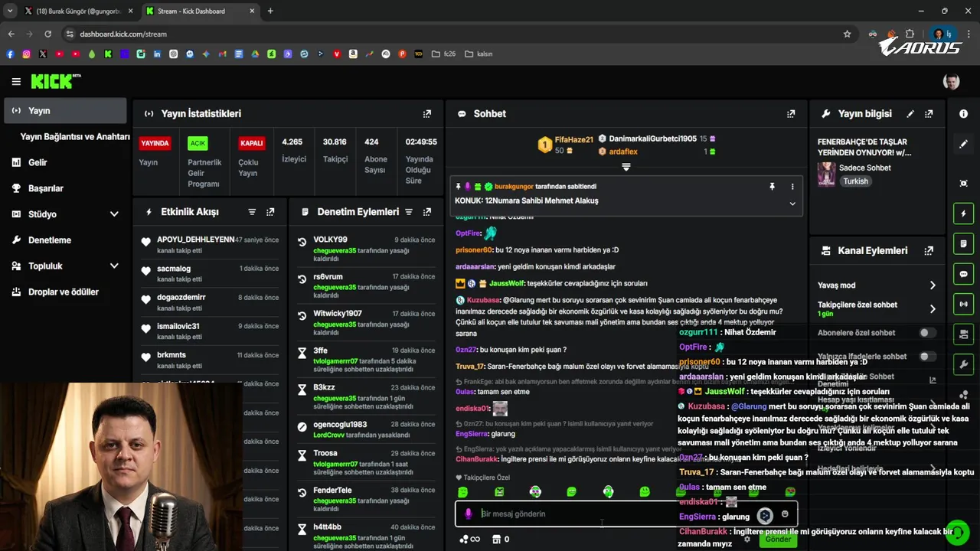Open VOLKY99 in moderation actions

click(x=330, y=240)
